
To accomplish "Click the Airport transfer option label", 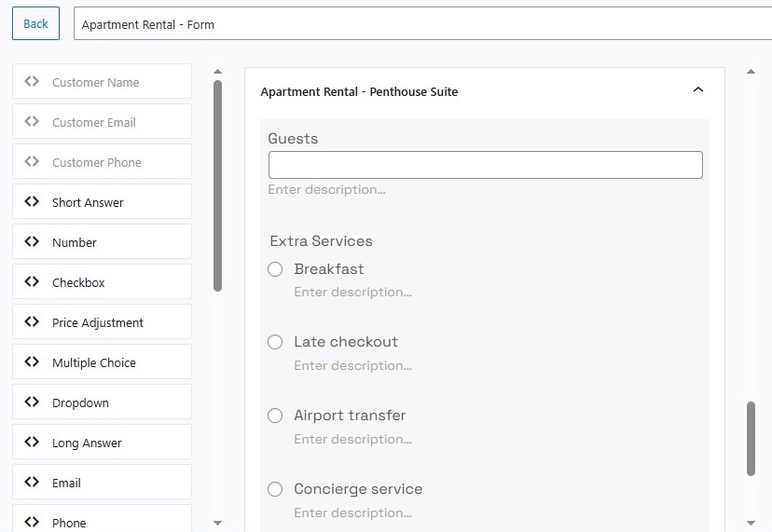I will pyautogui.click(x=350, y=416).
